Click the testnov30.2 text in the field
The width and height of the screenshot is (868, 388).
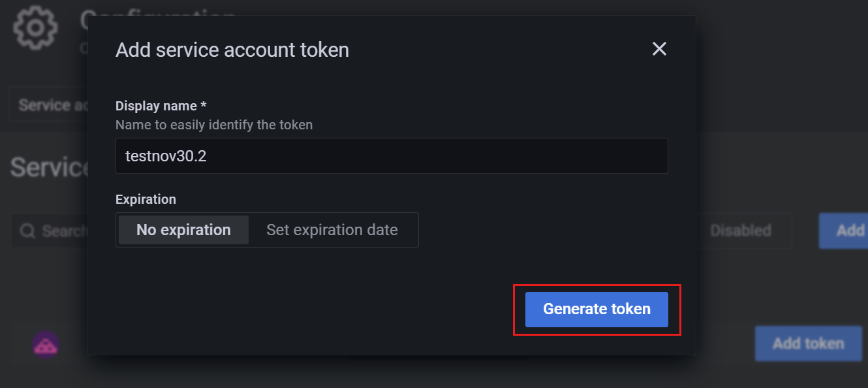point(166,156)
